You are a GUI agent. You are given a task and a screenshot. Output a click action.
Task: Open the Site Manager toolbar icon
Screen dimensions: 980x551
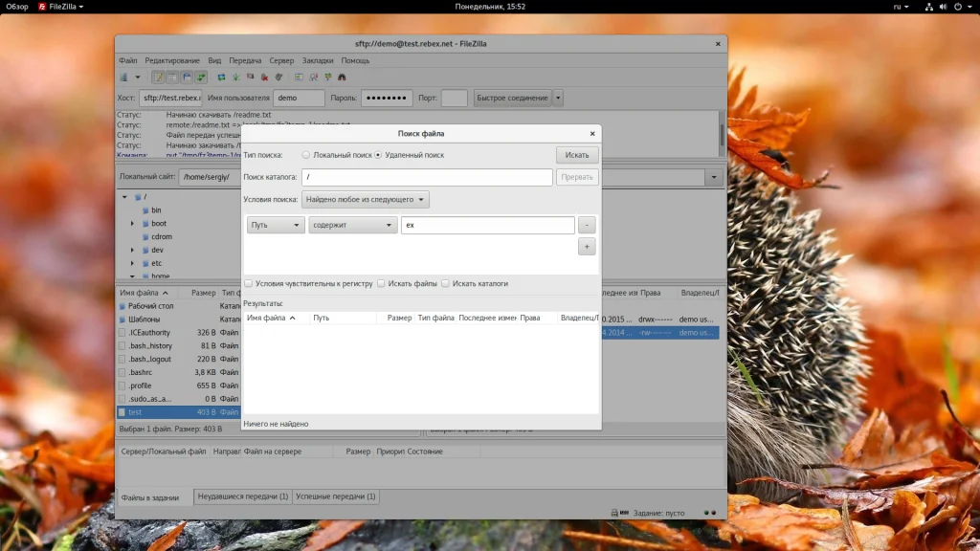[x=123, y=77]
